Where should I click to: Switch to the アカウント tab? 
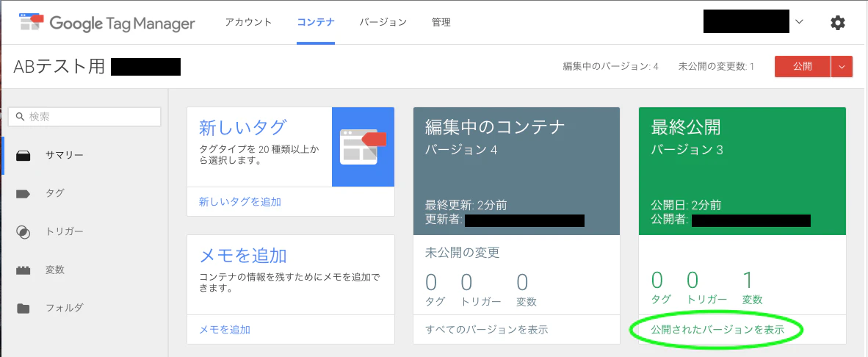pos(248,22)
